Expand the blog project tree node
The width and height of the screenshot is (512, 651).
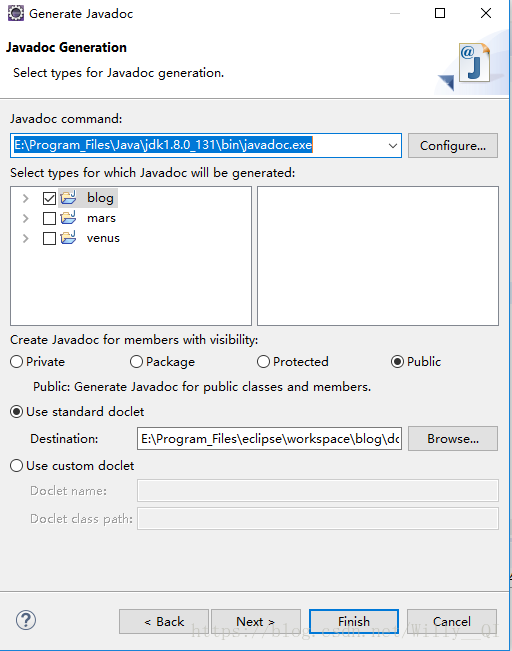click(x=25, y=198)
